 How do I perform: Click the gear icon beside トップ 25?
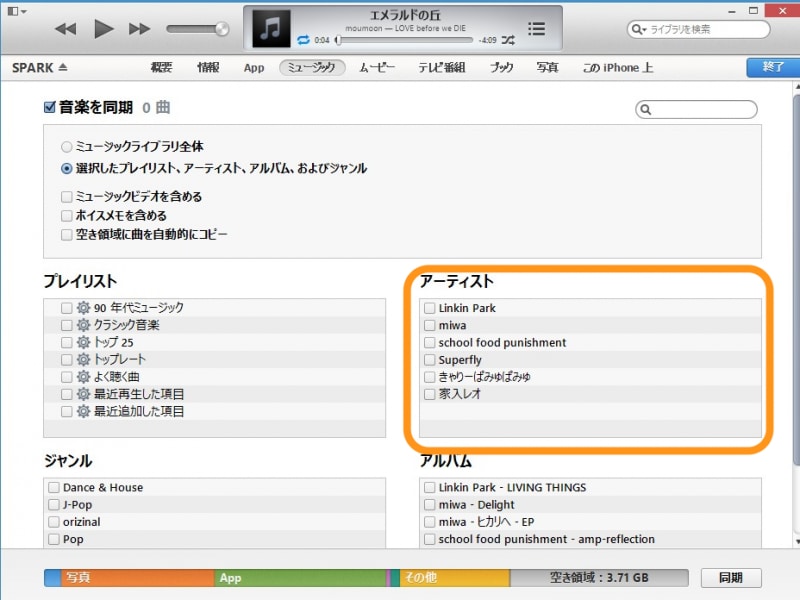[83, 342]
